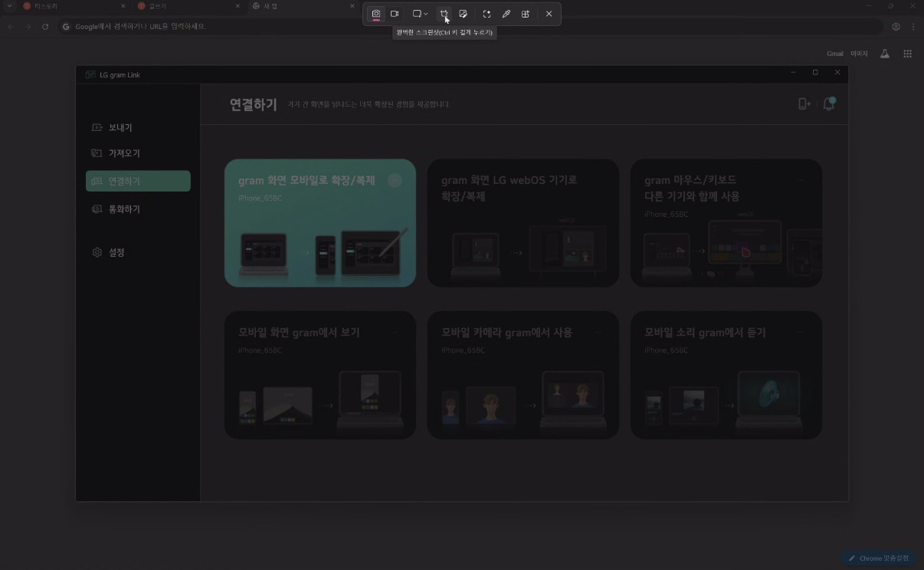924x570 pixels.
Task: Click the grid-plus icon in snipping toolbar
Action: [526, 14]
